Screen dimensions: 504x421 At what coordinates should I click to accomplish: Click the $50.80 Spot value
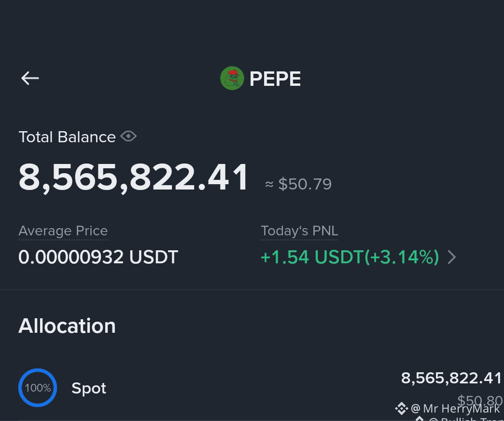tap(479, 400)
